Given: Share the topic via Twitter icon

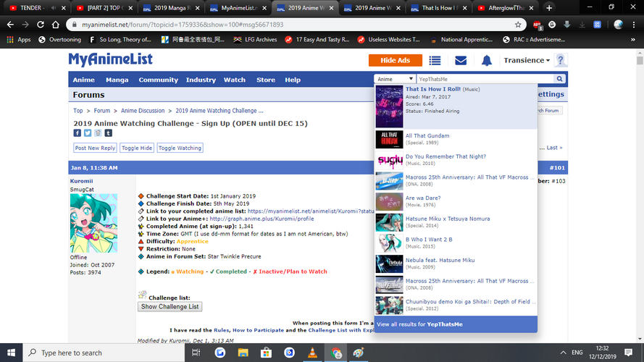Looking at the screenshot, I should click(87, 133).
